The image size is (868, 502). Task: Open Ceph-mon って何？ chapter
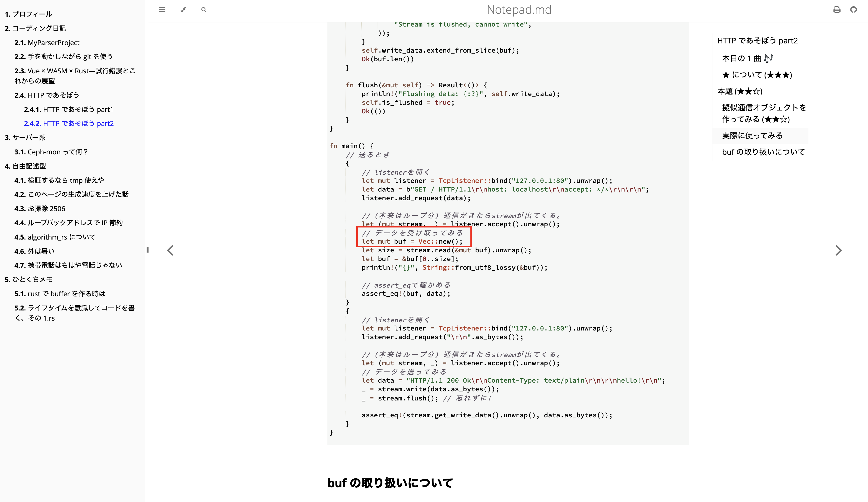pyautogui.click(x=51, y=152)
